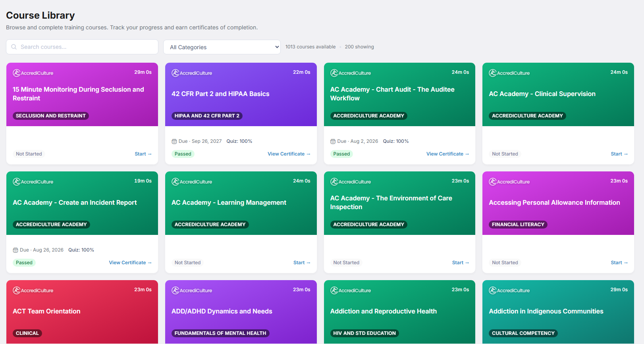Click AccrediCulture logo on Clinical Supervision card
This screenshot has width=644, height=344.
coord(509,73)
